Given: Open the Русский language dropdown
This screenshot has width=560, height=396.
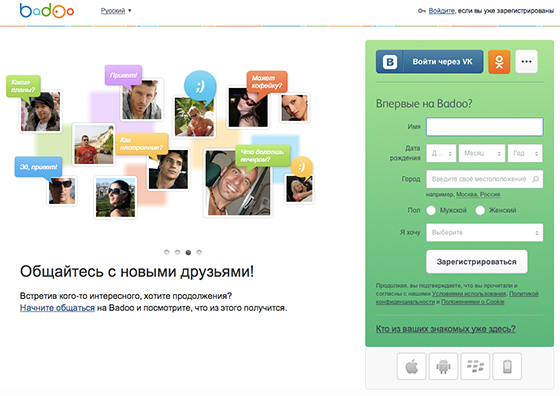Looking at the screenshot, I should [116, 11].
